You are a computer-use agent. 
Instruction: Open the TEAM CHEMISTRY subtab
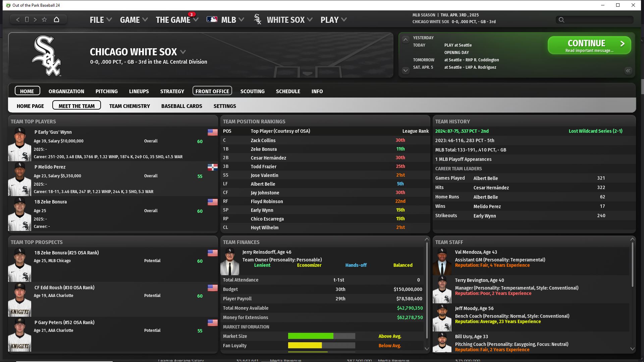[x=129, y=106]
